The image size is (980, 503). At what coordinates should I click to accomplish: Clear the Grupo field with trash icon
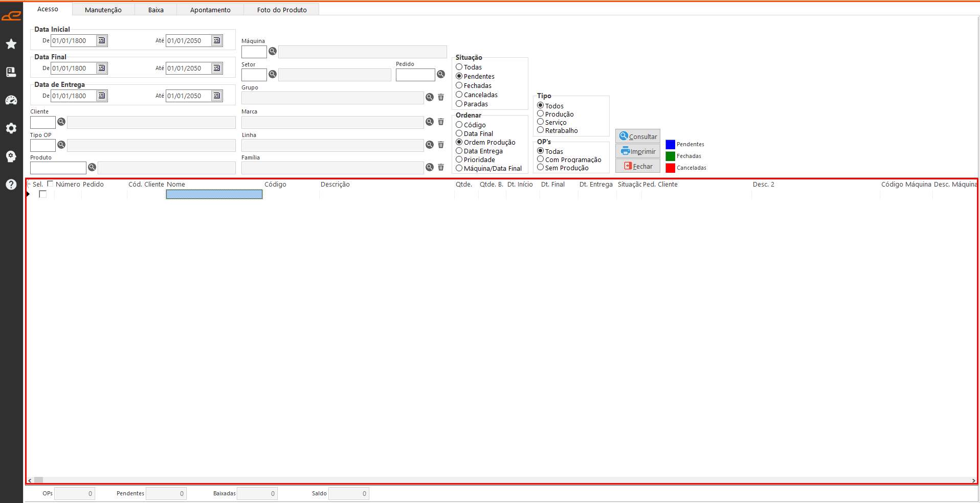[x=441, y=97]
